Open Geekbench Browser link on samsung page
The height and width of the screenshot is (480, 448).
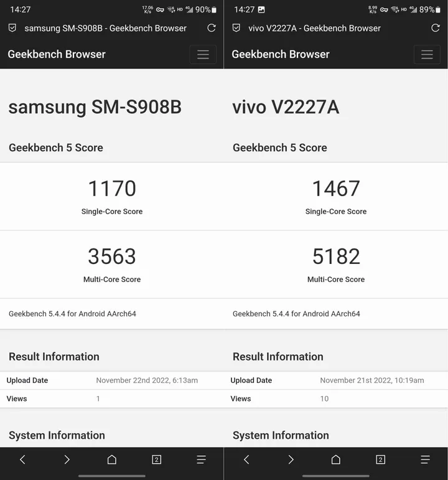(x=57, y=54)
